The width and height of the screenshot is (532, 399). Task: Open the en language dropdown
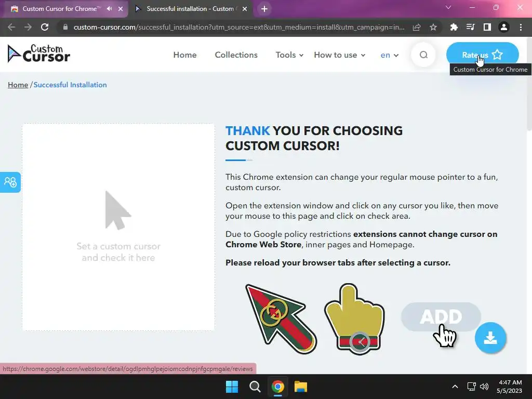(x=390, y=55)
